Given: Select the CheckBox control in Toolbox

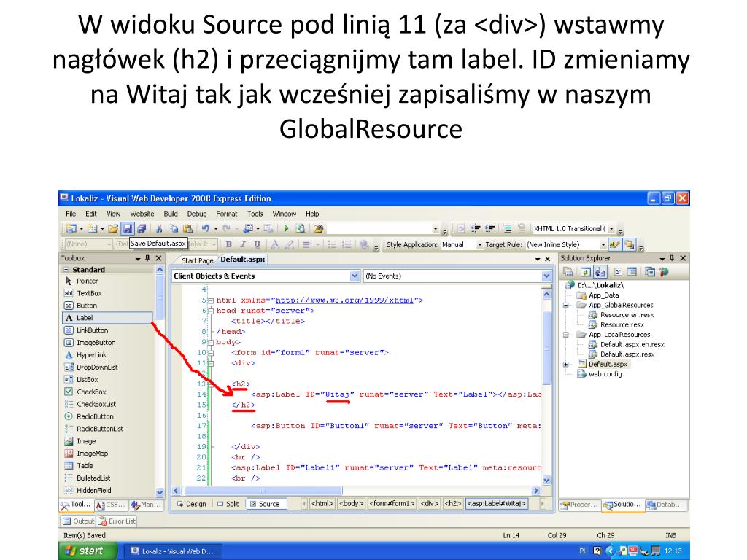Looking at the screenshot, I should (107, 392).
